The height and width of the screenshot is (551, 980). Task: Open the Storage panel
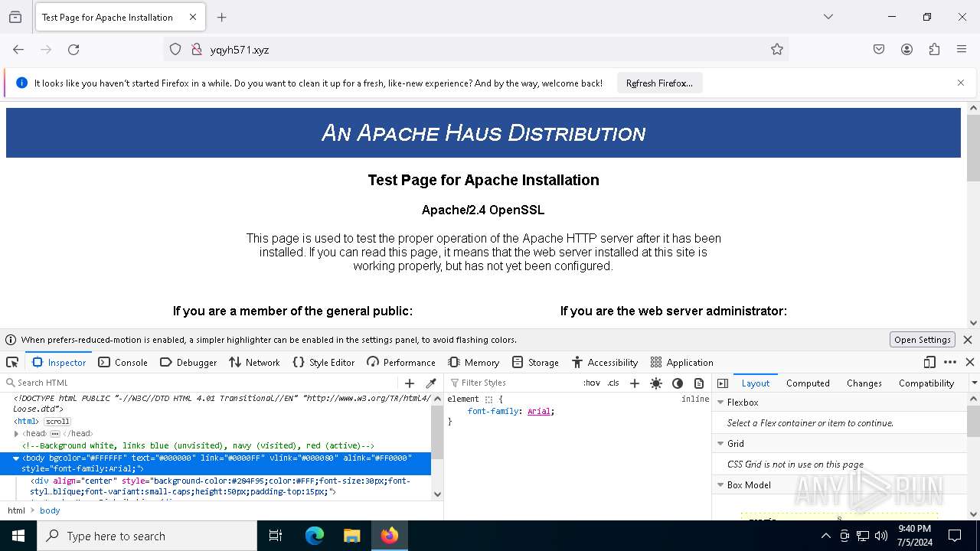pyautogui.click(x=535, y=362)
